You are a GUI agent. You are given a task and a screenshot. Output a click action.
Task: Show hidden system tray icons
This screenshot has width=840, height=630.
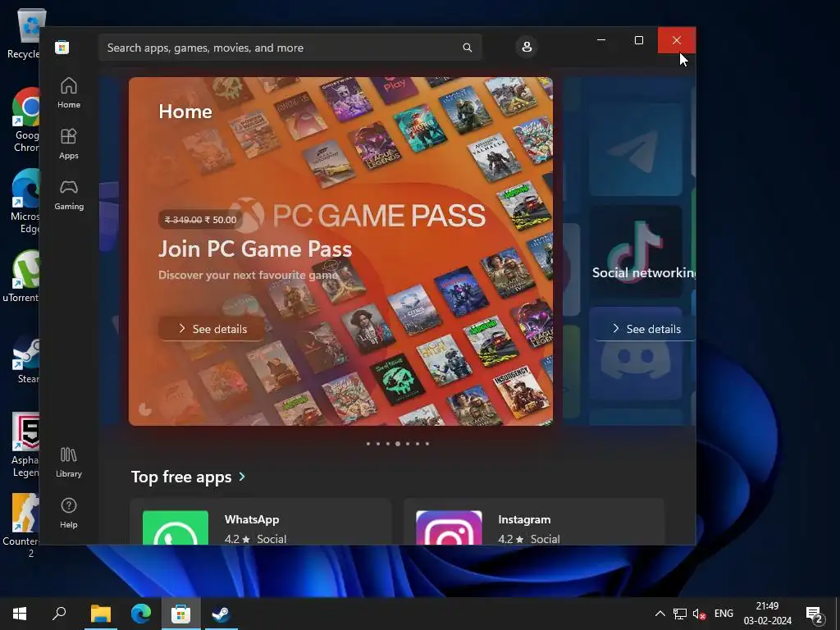click(x=660, y=614)
